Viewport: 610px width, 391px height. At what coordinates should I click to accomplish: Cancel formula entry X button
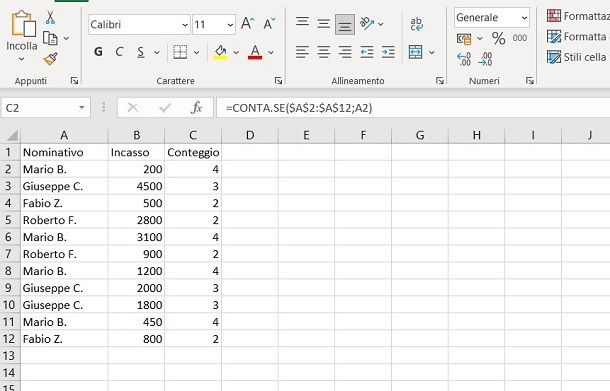point(133,108)
